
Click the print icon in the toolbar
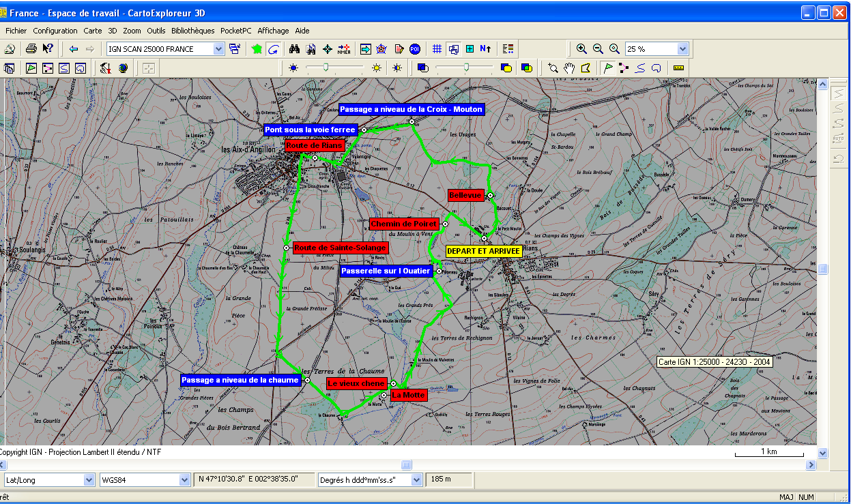(x=31, y=48)
